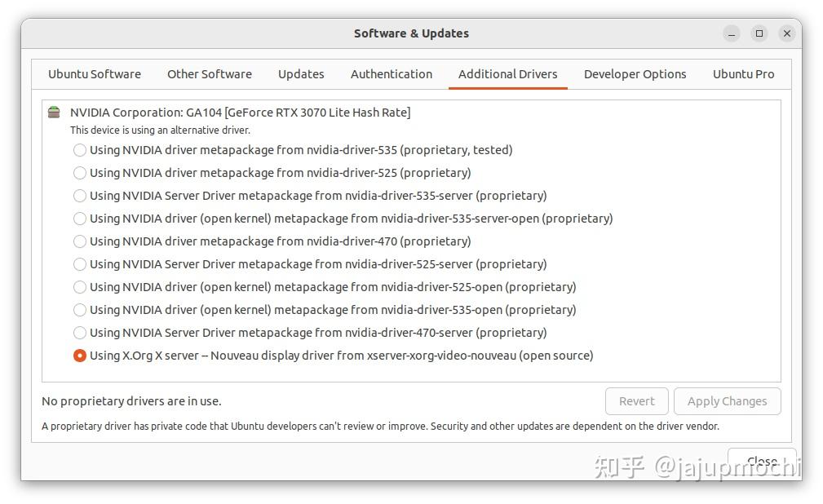The image size is (823, 504).
Task: Click the Revert button
Action: [637, 401]
